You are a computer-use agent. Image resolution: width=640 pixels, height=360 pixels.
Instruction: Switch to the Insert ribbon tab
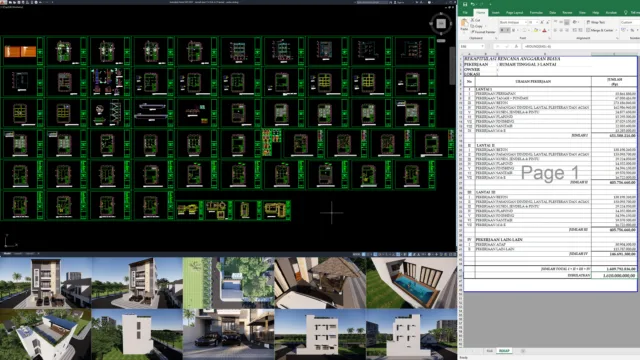point(496,13)
